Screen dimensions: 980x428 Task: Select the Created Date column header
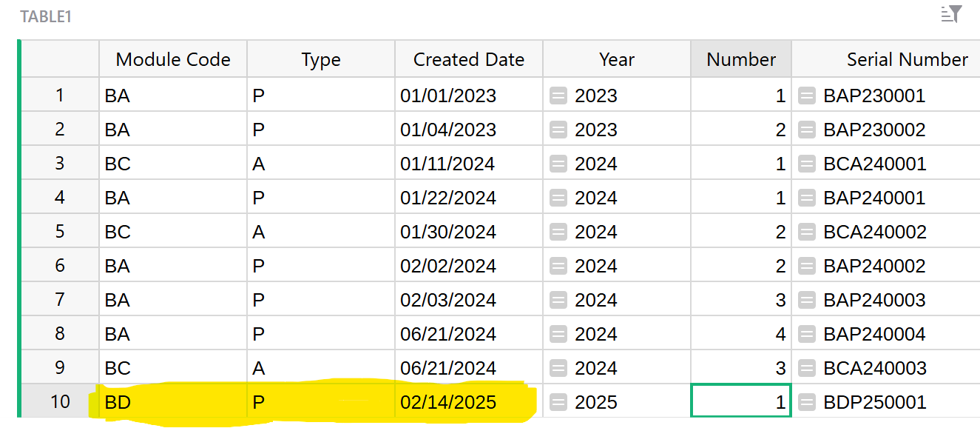click(x=469, y=59)
